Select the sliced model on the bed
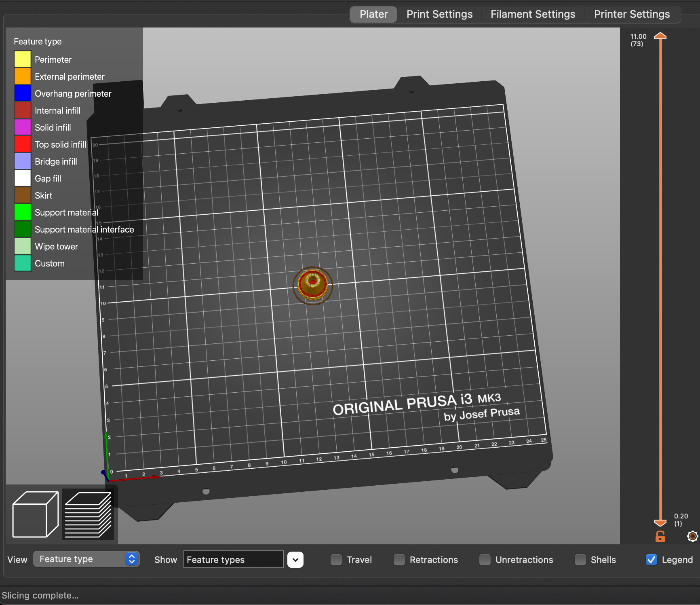This screenshot has height=605, width=700. [312, 286]
